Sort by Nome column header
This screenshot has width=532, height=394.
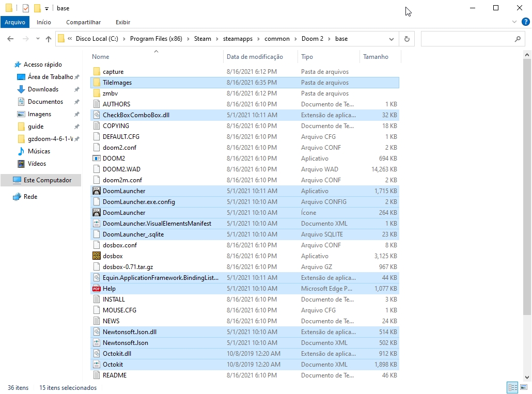[x=100, y=57]
